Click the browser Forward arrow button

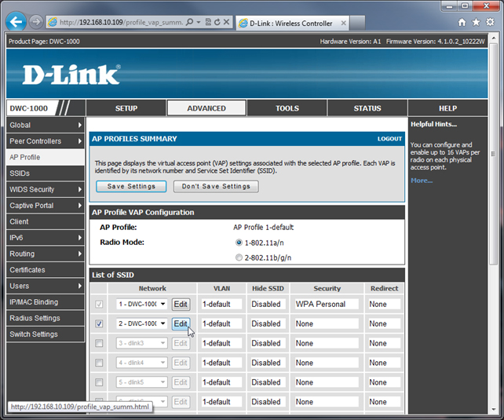[35, 22]
